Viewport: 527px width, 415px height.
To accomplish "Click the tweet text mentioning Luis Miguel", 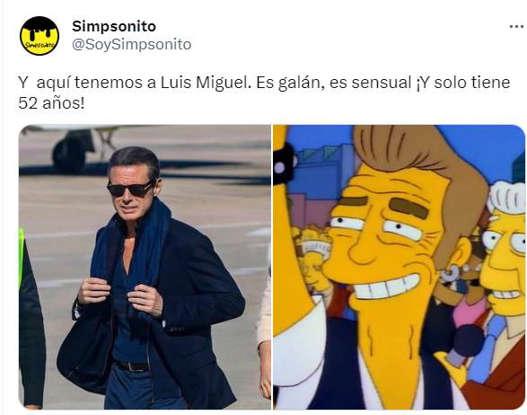I will click(x=264, y=92).
